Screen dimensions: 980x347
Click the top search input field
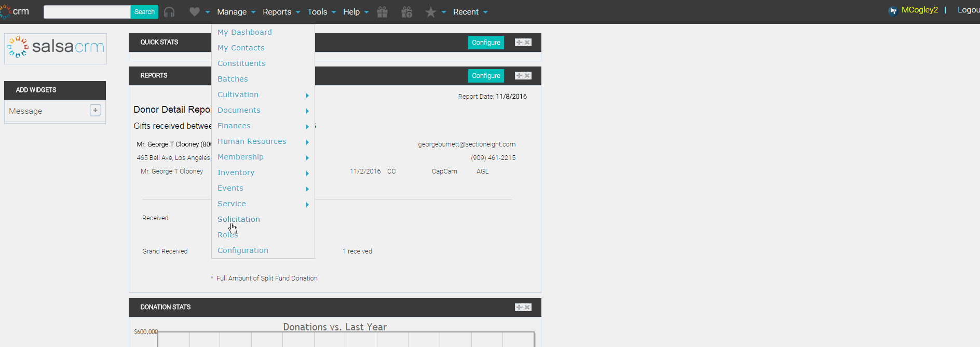point(87,12)
